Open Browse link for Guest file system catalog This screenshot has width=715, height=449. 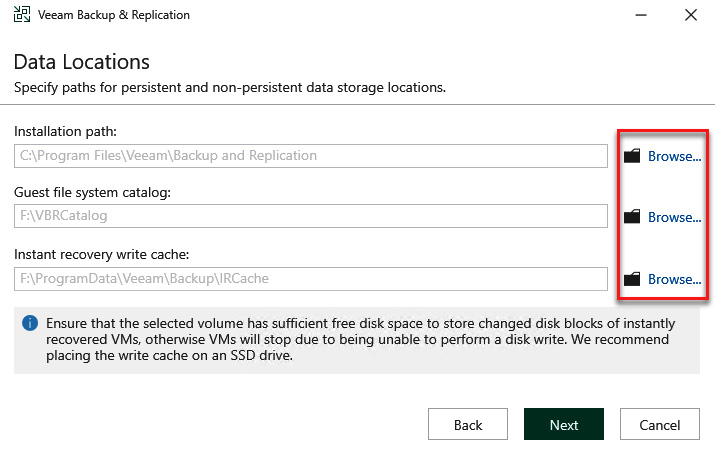pos(674,217)
